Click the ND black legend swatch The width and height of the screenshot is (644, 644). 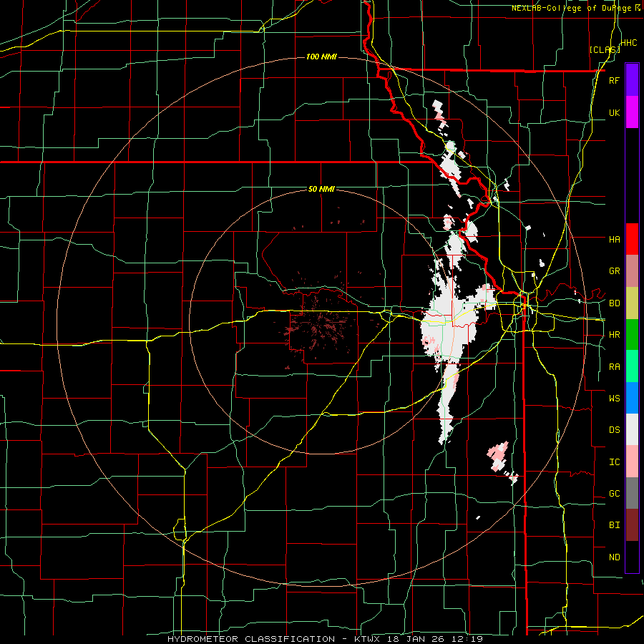[x=632, y=557]
